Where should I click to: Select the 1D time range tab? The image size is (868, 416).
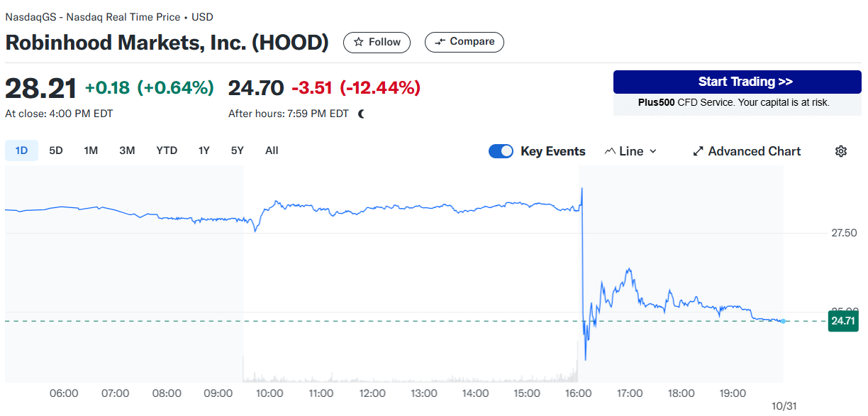click(21, 150)
